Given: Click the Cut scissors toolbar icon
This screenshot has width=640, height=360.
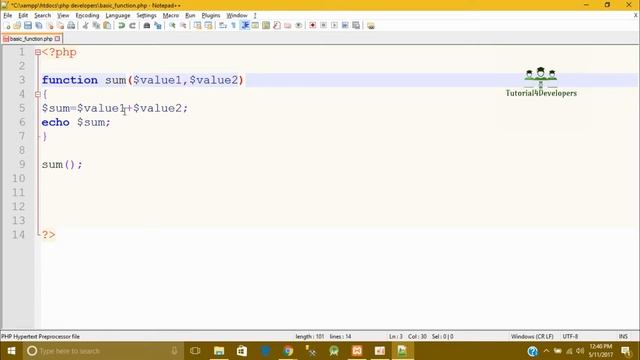Looking at the screenshot, I should (x=85, y=26).
